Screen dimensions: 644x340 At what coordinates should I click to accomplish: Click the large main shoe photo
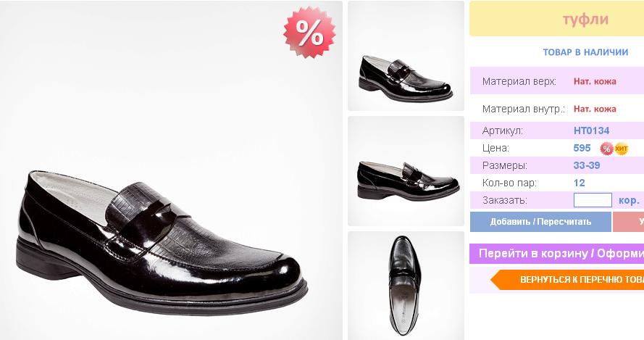[x=171, y=217]
